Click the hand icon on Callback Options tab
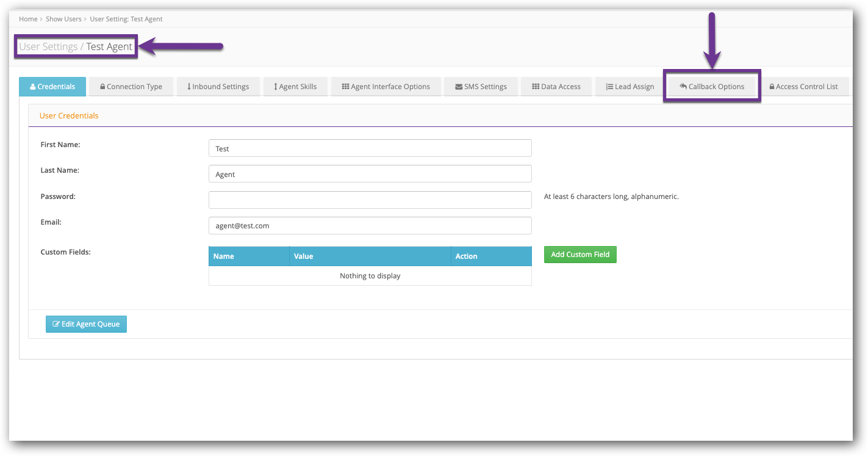 coord(682,86)
